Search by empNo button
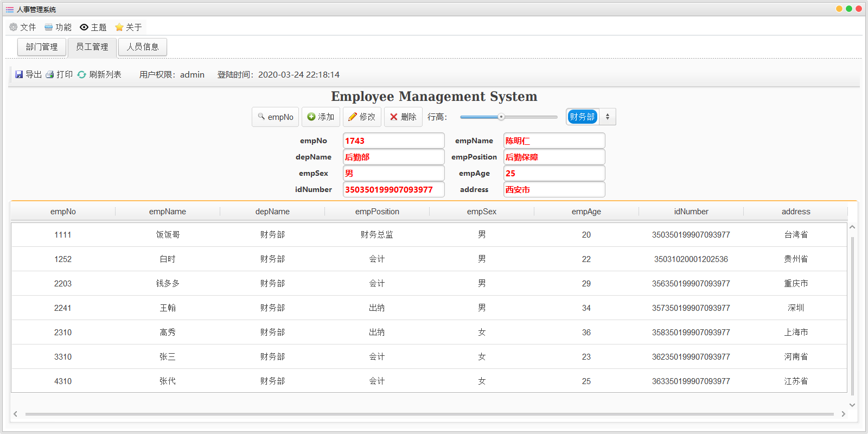 click(276, 117)
